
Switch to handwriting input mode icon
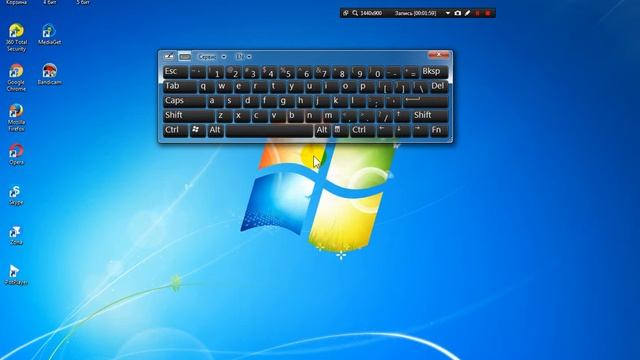click(169, 56)
